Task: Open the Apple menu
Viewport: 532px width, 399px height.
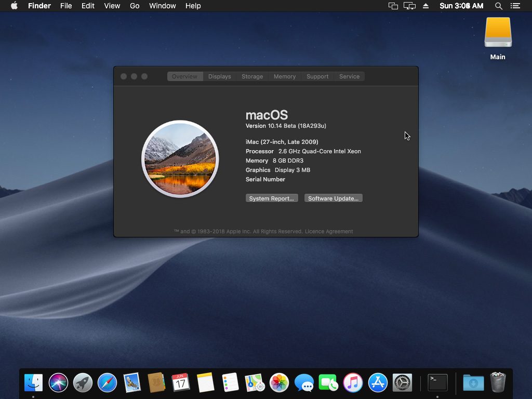Action: (14, 6)
